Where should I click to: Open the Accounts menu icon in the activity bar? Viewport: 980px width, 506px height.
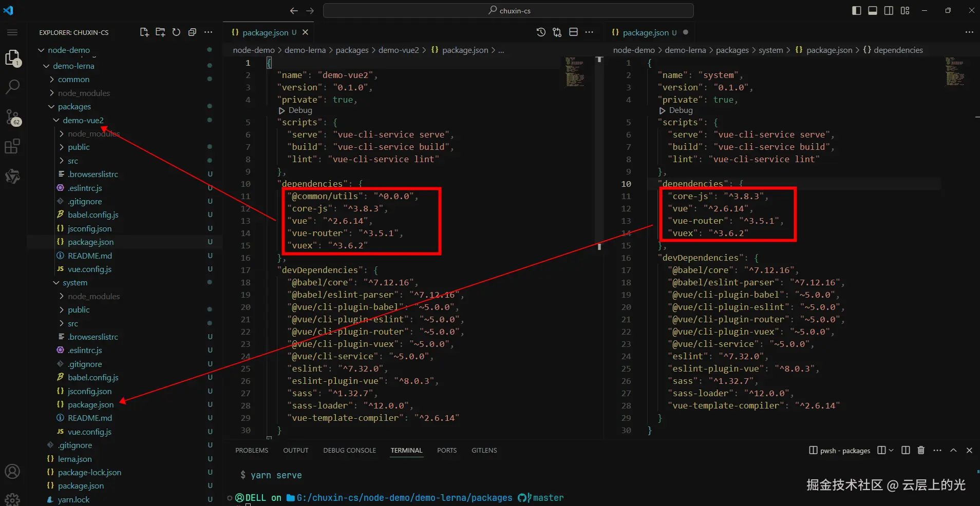click(x=12, y=472)
